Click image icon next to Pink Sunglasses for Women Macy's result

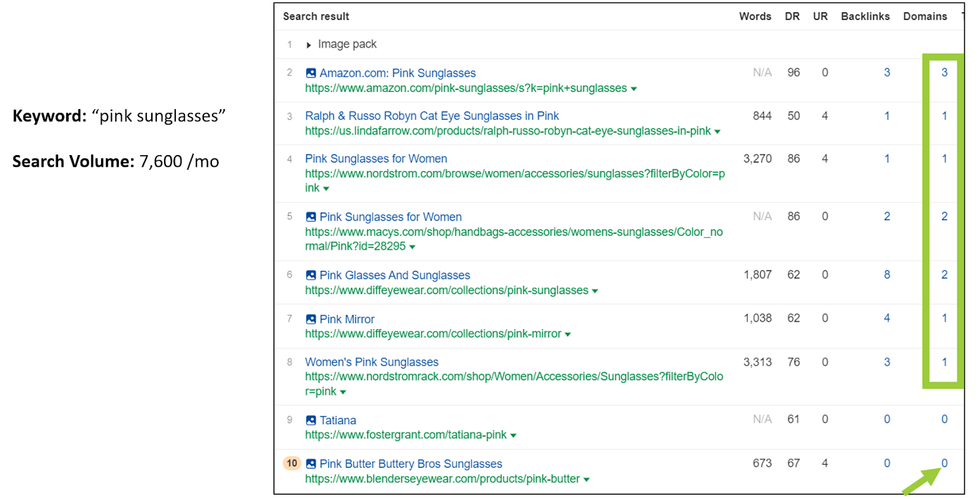click(311, 217)
